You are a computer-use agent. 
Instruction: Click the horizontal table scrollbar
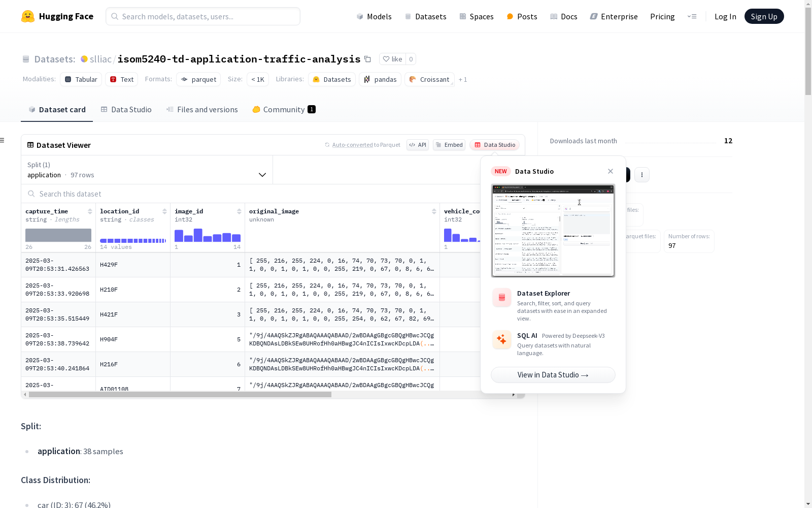pos(180,395)
